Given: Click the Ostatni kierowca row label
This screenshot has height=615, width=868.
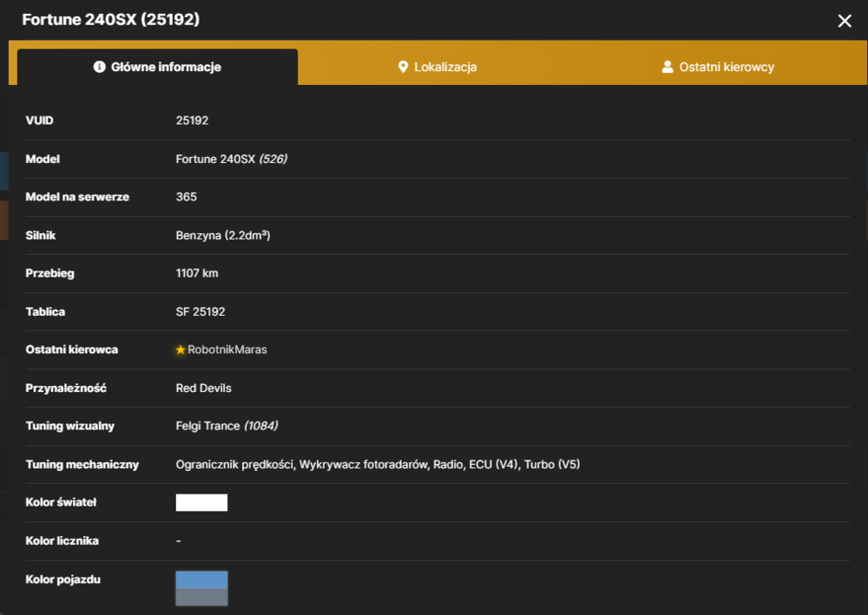Looking at the screenshot, I should [72, 350].
